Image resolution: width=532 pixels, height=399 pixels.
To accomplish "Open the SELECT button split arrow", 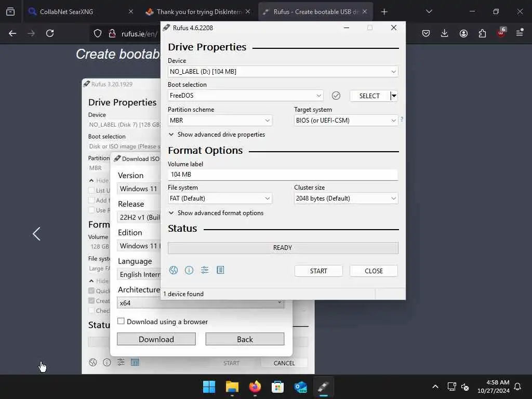I will tap(394, 96).
